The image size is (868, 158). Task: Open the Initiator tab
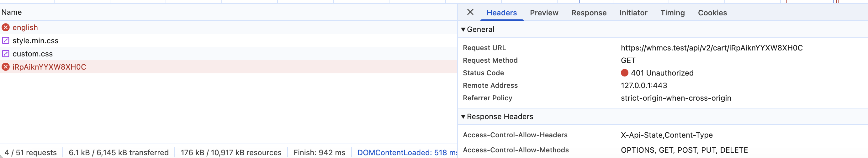[x=633, y=13]
